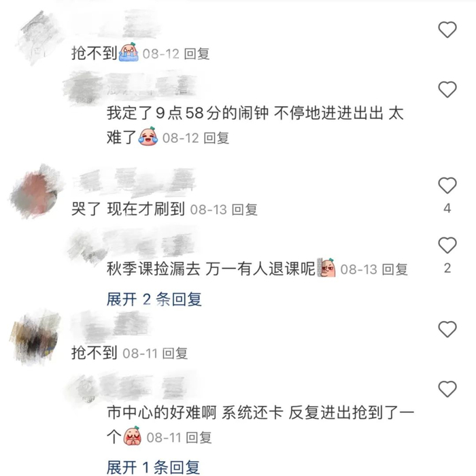
Task: Expand the 2 hidden replies (展开 2 条回复)
Action: pos(154,299)
